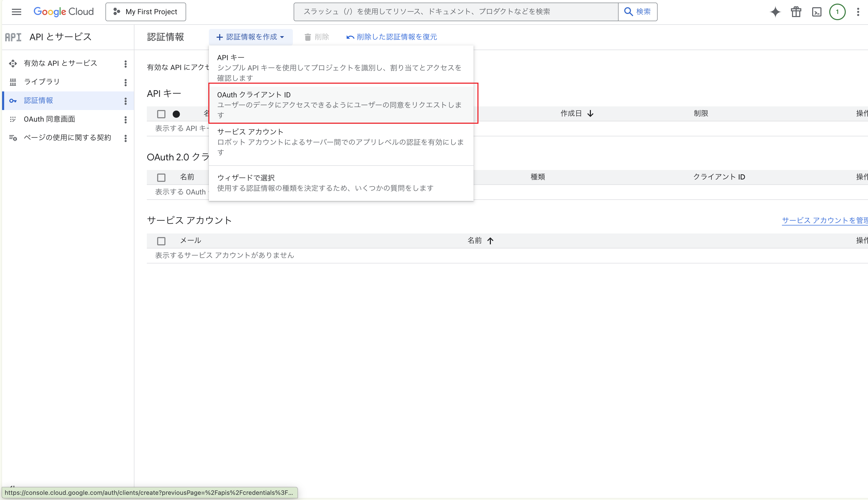Toggle the 認証情報を作成 dropdown
Viewport: 868px width, 500px height.
(250, 37)
